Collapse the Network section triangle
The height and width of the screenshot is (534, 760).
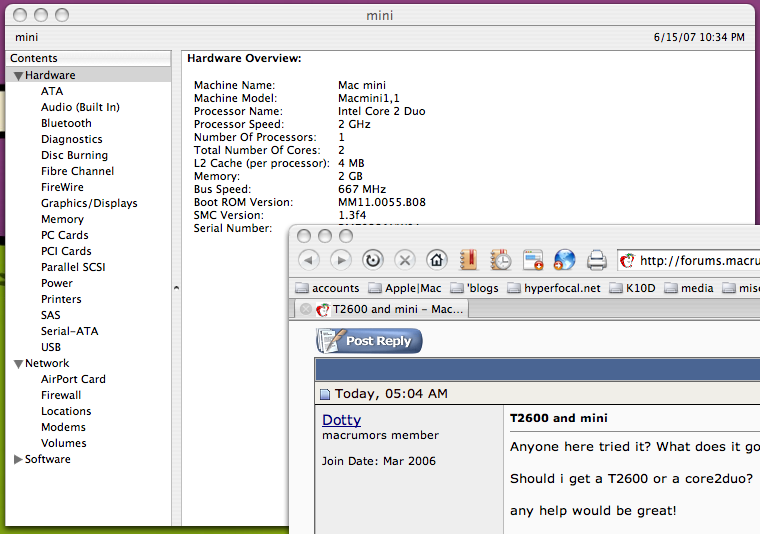[18, 364]
